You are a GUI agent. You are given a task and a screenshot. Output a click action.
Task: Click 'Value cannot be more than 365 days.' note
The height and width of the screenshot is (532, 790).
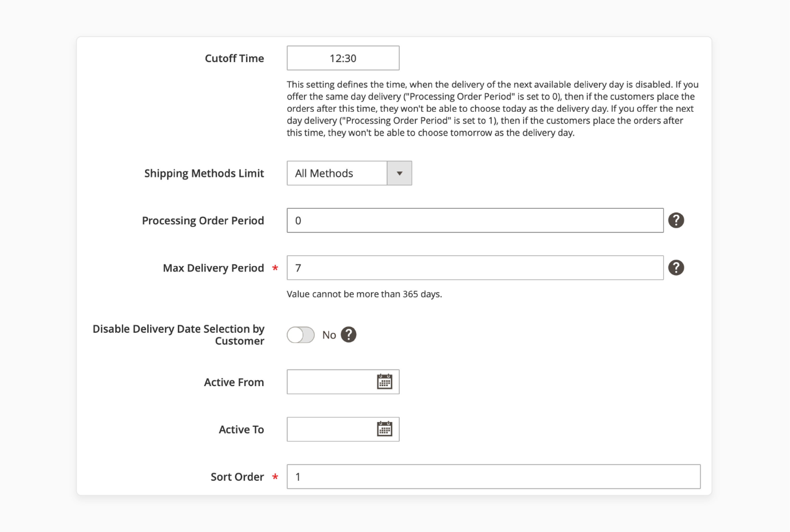364,294
